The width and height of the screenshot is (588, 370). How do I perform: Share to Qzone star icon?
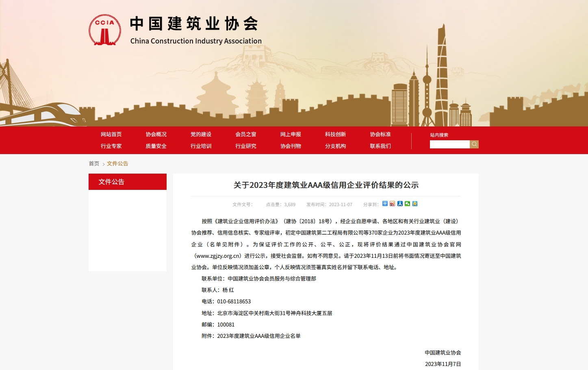pos(415,204)
